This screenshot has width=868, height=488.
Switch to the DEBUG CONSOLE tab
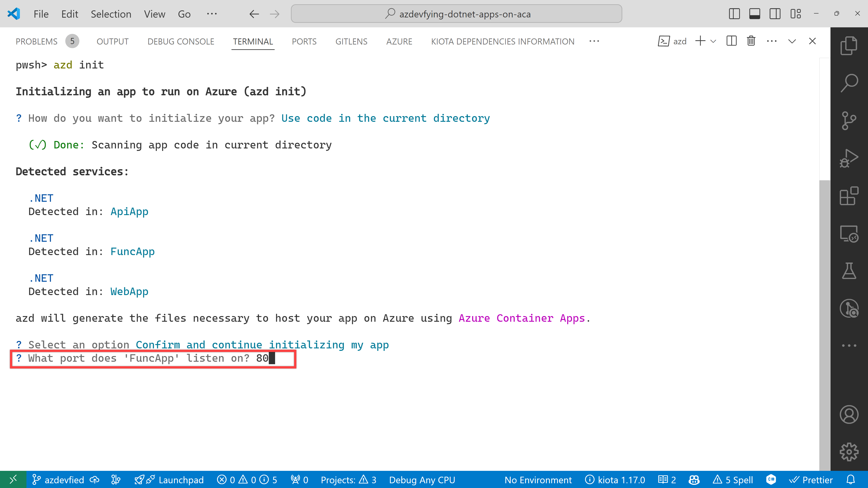[181, 41]
